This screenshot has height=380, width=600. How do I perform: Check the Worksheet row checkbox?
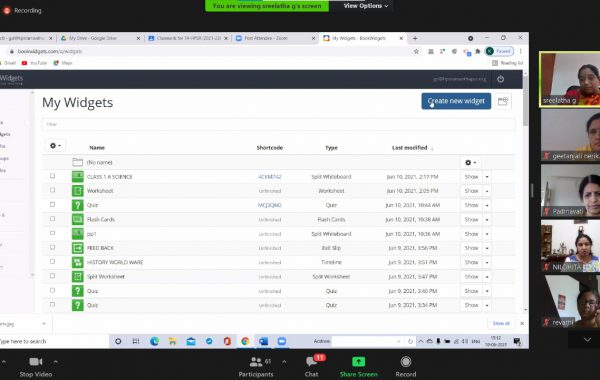click(x=52, y=190)
